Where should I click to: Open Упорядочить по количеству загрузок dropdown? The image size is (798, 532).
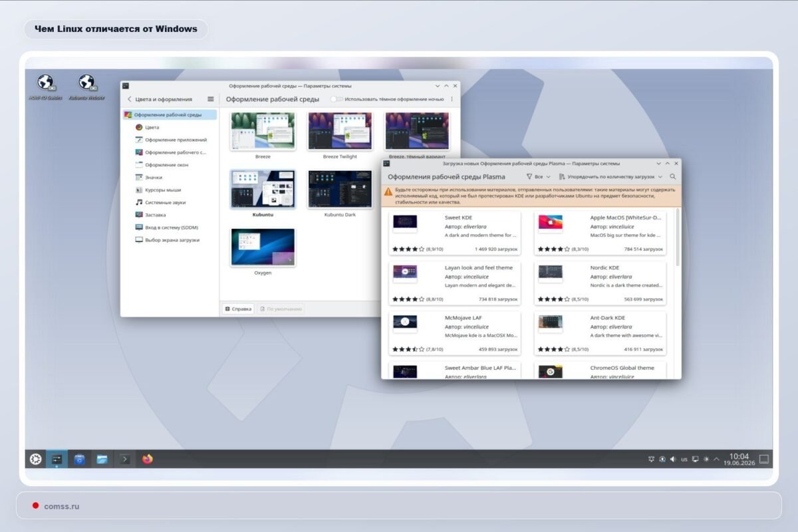(x=611, y=177)
